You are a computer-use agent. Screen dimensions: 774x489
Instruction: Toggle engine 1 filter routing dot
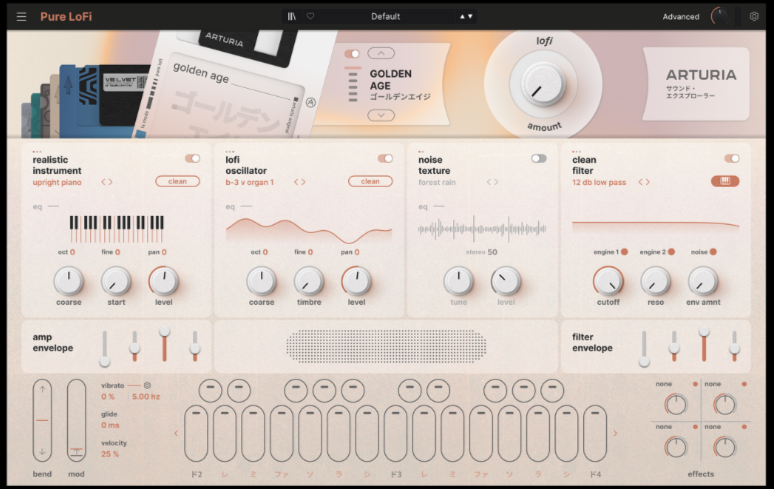(624, 252)
